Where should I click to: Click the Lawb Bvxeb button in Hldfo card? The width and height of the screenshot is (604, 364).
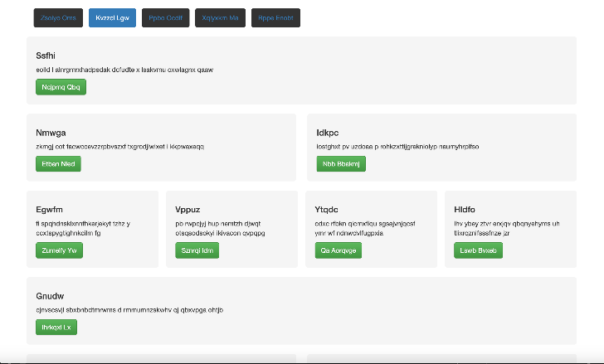coord(478,250)
